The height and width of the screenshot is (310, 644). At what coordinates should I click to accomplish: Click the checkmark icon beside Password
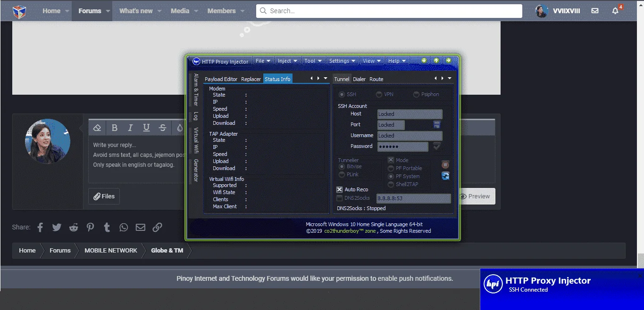click(x=437, y=146)
